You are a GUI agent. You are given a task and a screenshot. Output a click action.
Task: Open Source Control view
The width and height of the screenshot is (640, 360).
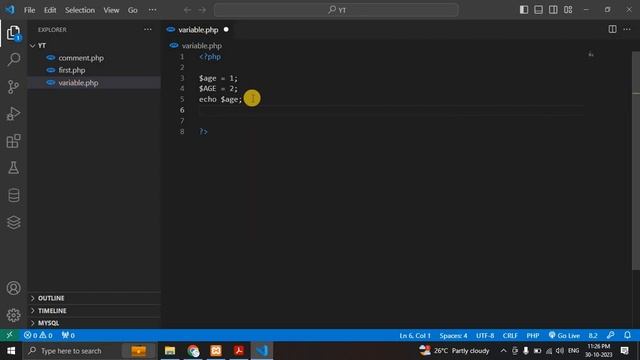point(13,87)
